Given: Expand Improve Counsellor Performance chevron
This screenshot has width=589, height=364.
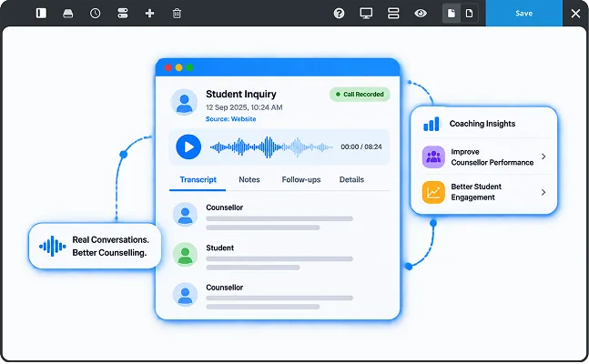Looking at the screenshot, I should 543,157.
